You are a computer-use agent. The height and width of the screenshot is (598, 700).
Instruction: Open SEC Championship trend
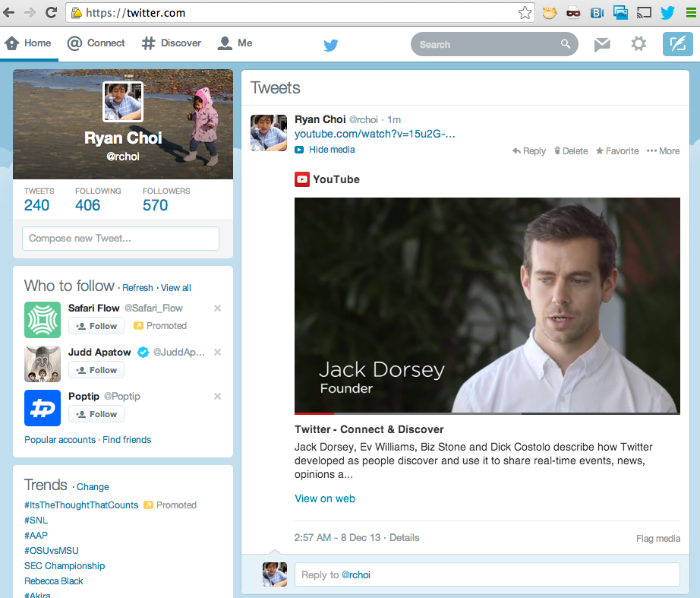[x=65, y=566]
